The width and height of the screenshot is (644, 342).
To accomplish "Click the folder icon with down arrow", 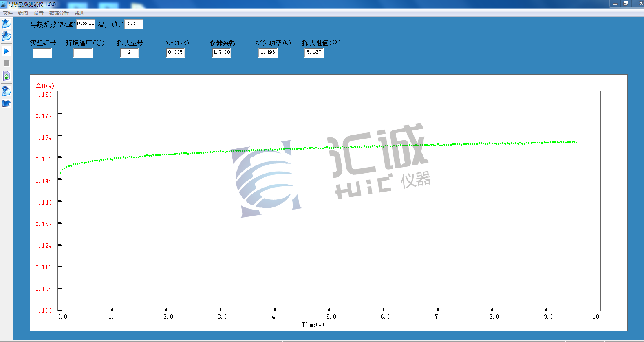I will point(6,36).
